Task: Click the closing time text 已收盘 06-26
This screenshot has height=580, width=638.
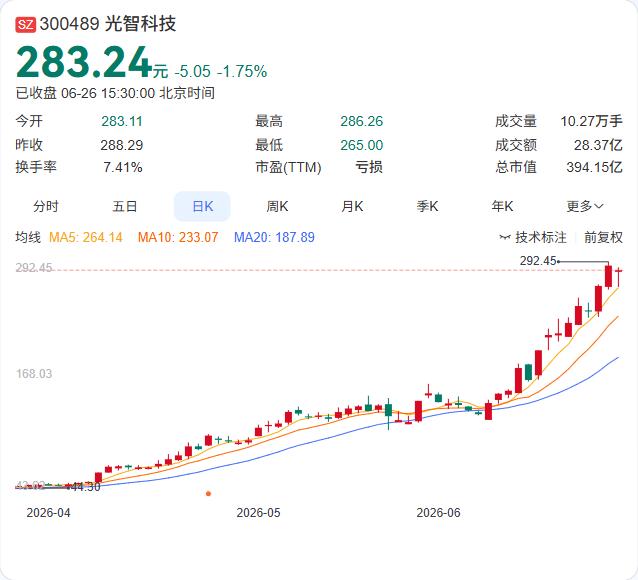Action: (x=56, y=93)
